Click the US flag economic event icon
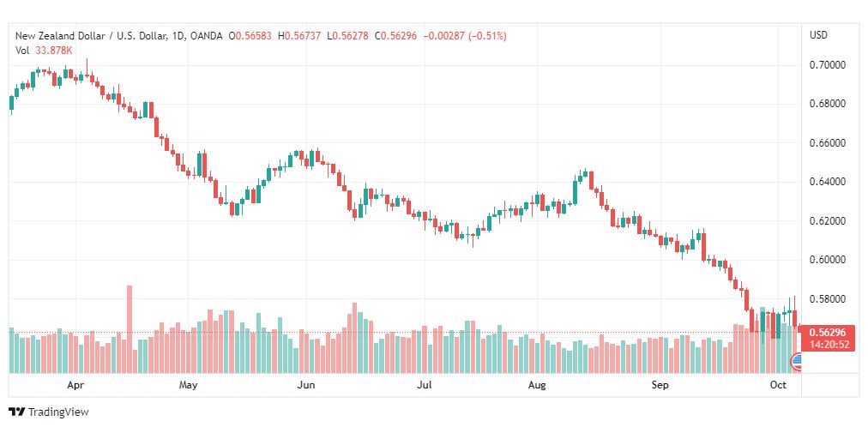This screenshot has width=868, height=427. (x=797, y=363)
